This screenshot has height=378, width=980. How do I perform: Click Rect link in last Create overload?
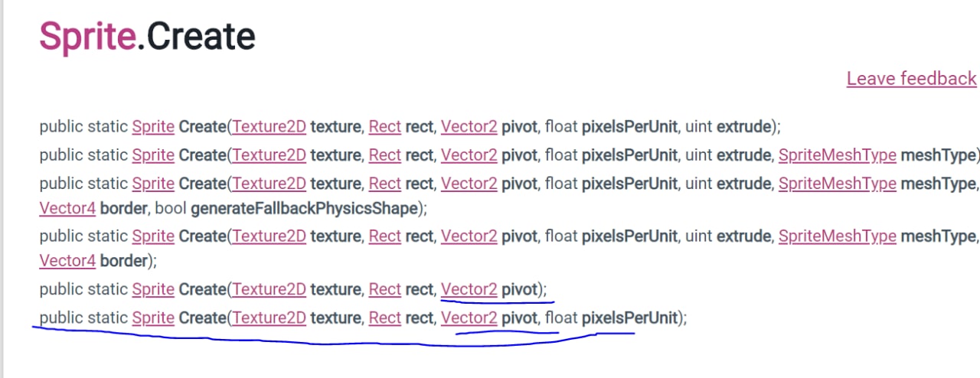(x=385, y=318)
